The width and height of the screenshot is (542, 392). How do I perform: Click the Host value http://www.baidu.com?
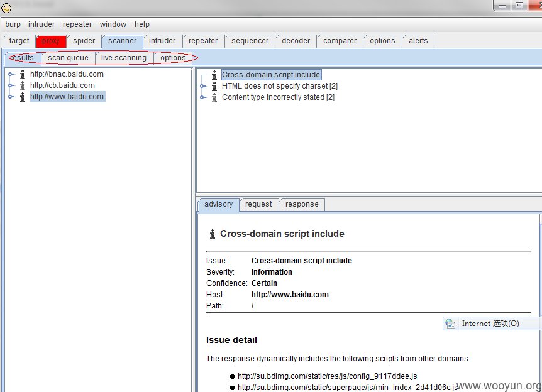(290, 295)
